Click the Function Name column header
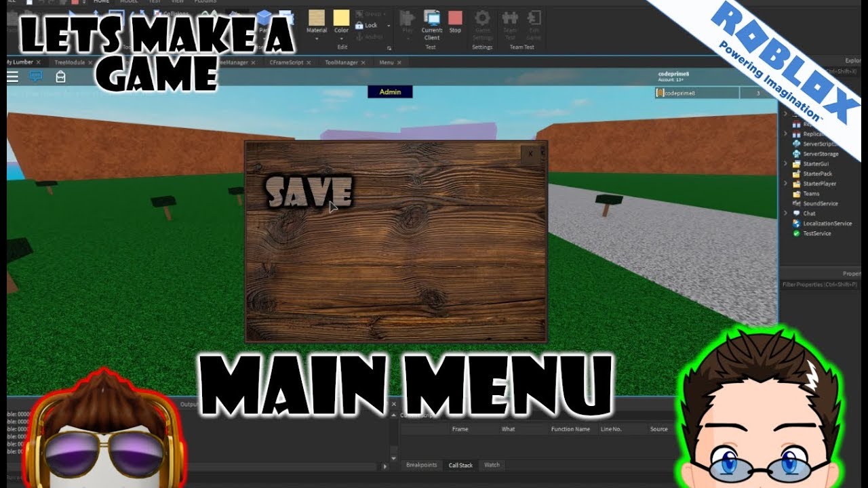The height and width of the screenshot is (488, 868). [570, 429]
